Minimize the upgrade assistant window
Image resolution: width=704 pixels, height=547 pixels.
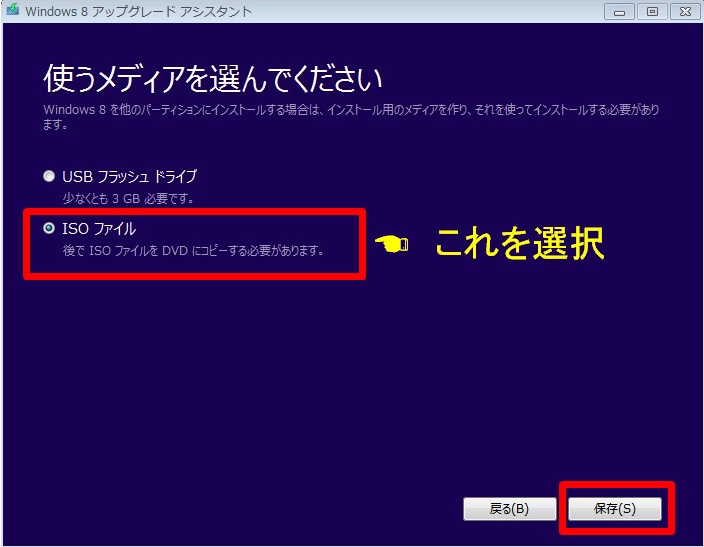619,12
